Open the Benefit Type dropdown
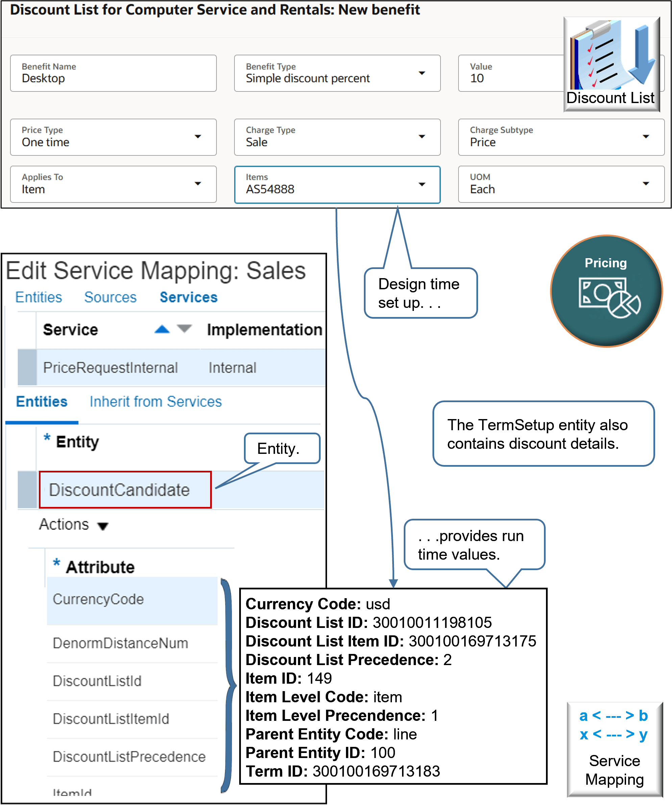The width and height of the screenshot is (672, 805). coord(421,73)
